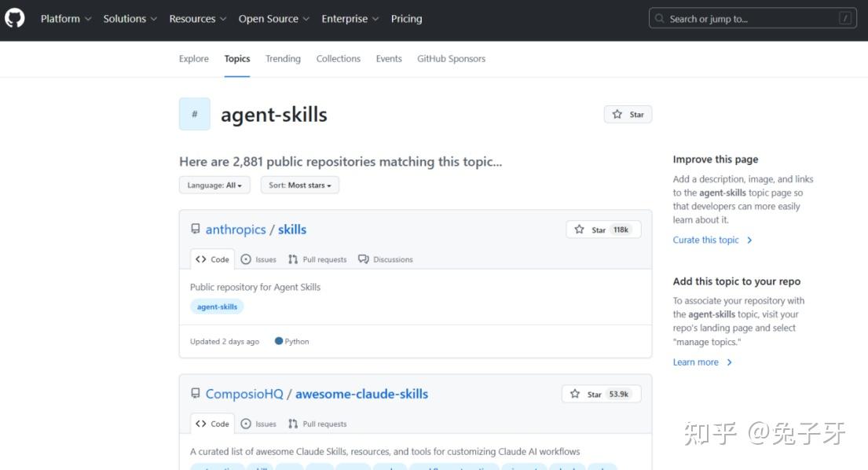Follow the Learn more link

[695, 362]
